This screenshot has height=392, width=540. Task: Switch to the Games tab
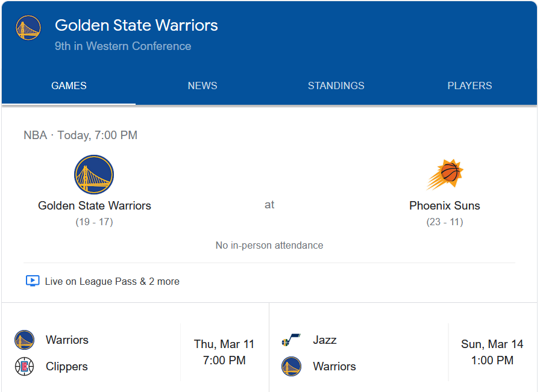click(x=69, y=86)
